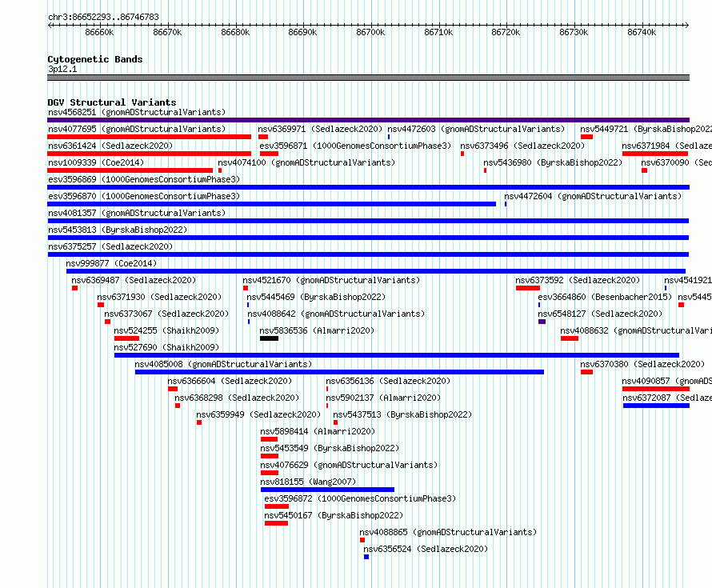Image resolution: width=712 pixels, height=588 pixels.
Task: Select nsv5453813 ByrskaBishop2022 label
Action: 118,230
